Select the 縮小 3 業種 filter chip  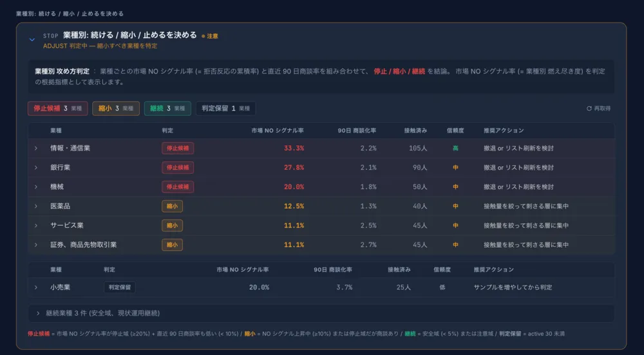coord(116,109)
